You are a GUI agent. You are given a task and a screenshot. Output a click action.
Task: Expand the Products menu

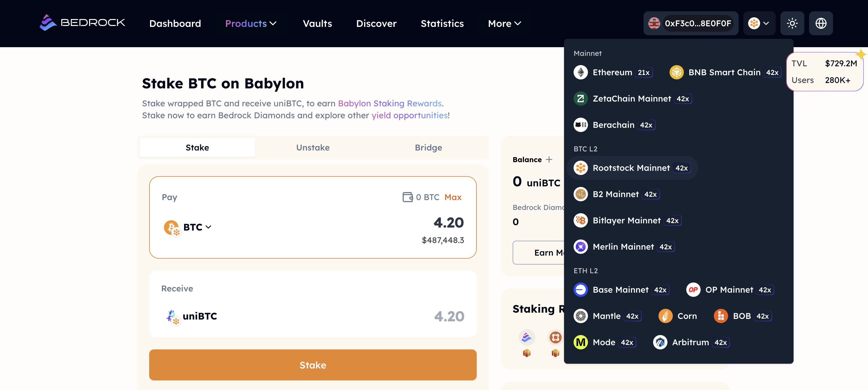click(251, 23)
